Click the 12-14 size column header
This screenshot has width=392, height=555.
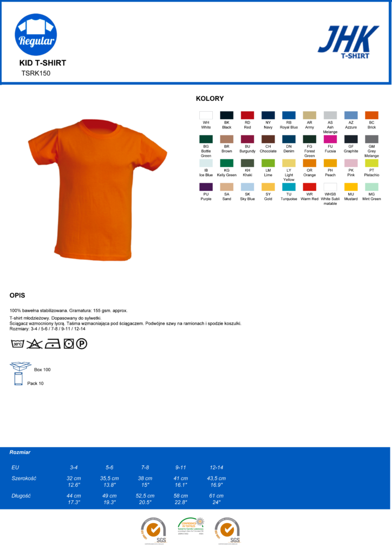217,468
